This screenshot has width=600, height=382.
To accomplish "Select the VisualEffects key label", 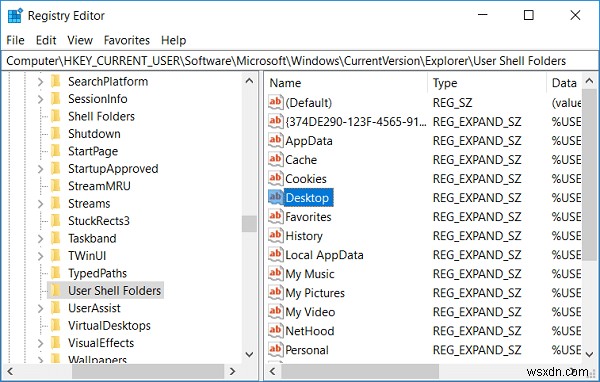I will pyautogui.click(x=101, y=343).
